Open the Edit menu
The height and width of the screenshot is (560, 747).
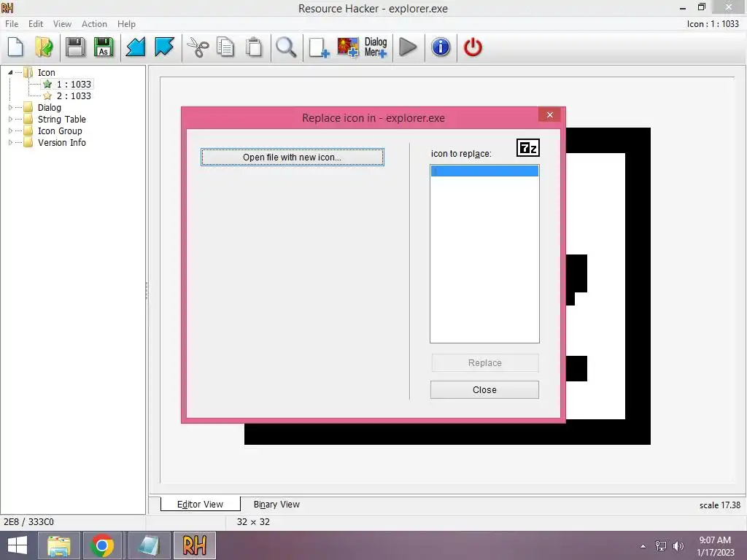(36, 24)
